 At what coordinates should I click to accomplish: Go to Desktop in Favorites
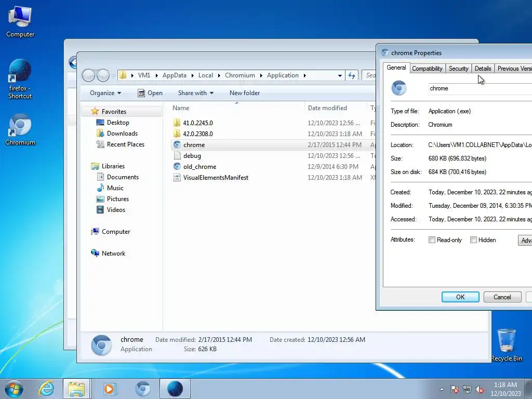118,123
